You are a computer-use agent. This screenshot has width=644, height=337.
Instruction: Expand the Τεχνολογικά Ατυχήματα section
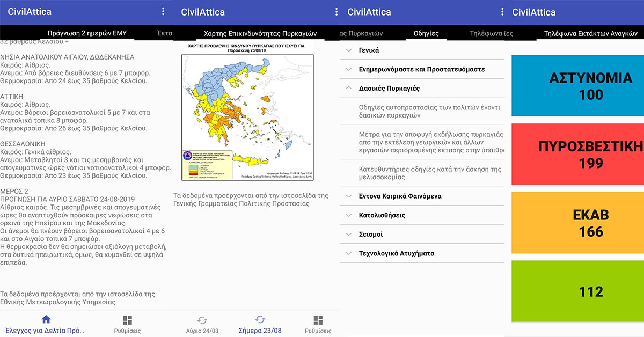pyautogui.click(x=422, y=253)
